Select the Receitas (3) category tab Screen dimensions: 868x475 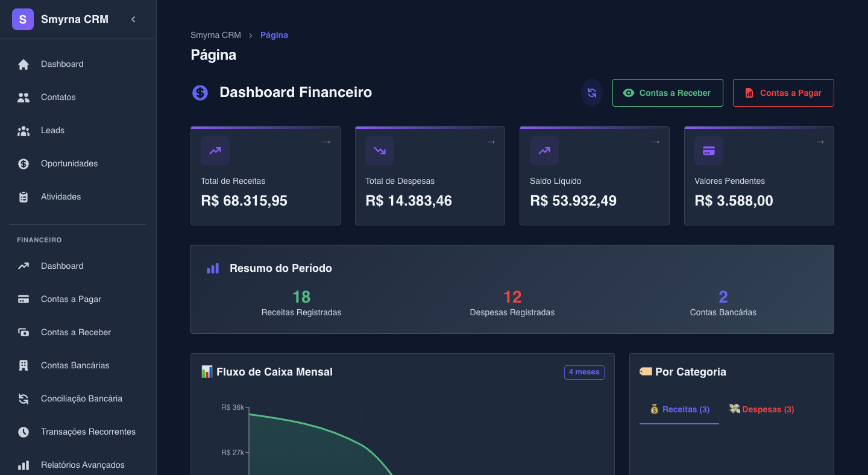679,409
